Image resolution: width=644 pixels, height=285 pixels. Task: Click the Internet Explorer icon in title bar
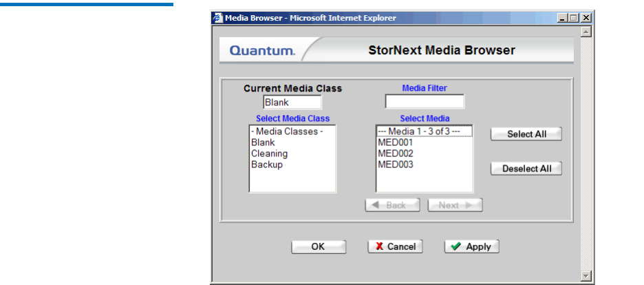point(218,18)
